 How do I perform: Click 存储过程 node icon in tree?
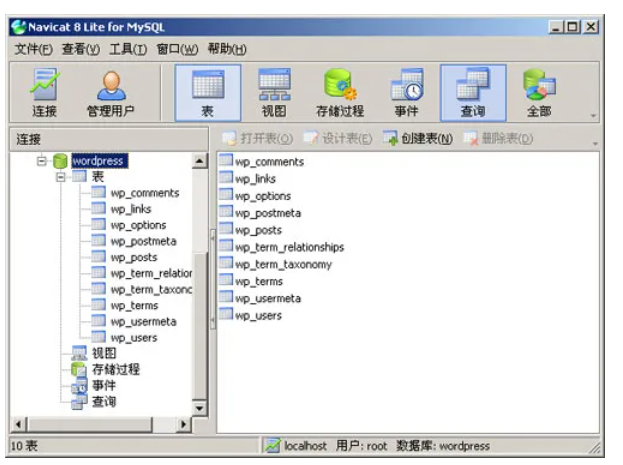coord(79,369)
